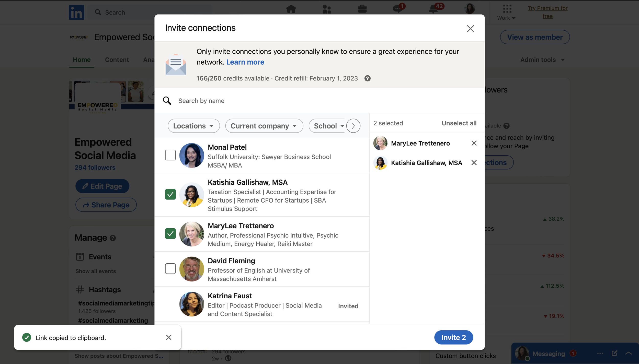Image resolution: width=639 pixels, height=364 pixels.
Task: Click the green success check icon in toast
Action: 27,337
